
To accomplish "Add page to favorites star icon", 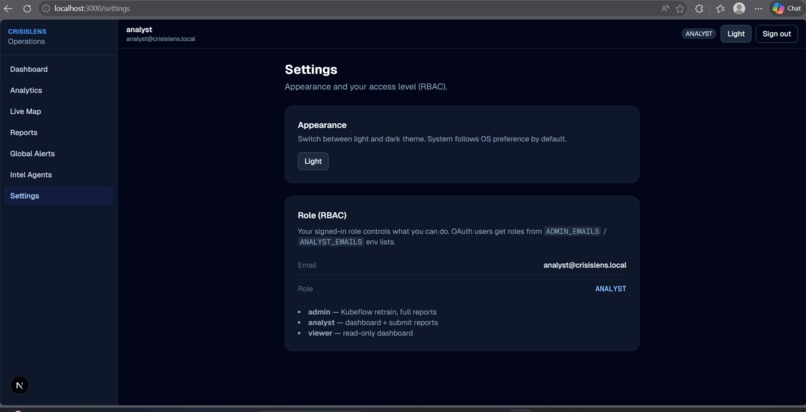I will coord(680,8).
